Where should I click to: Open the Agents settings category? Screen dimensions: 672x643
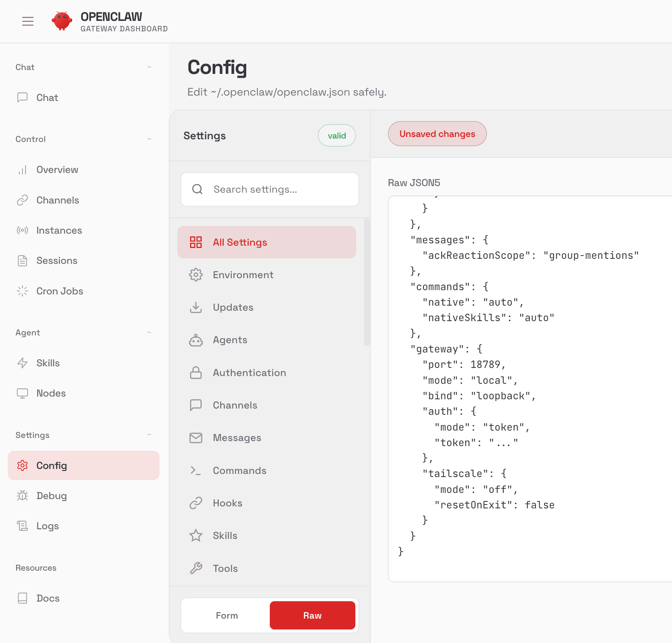coord(230,340)
